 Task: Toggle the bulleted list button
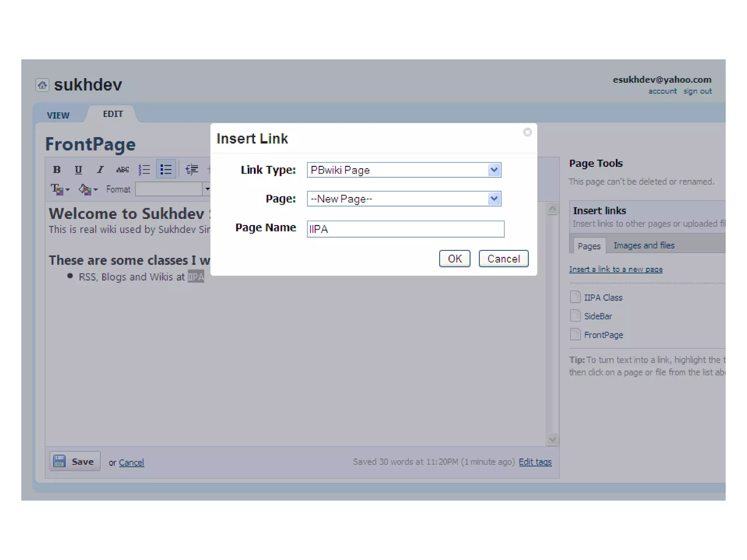pos(166,170)
